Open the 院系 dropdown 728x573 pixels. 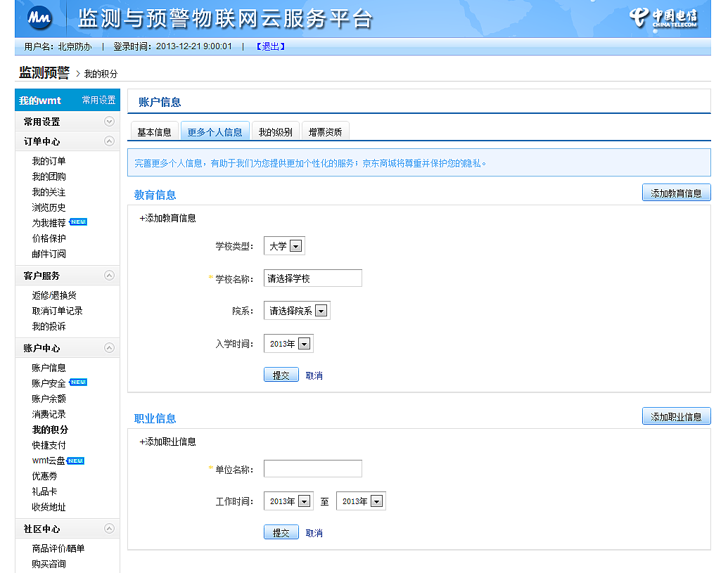click(x=297, y=310)
